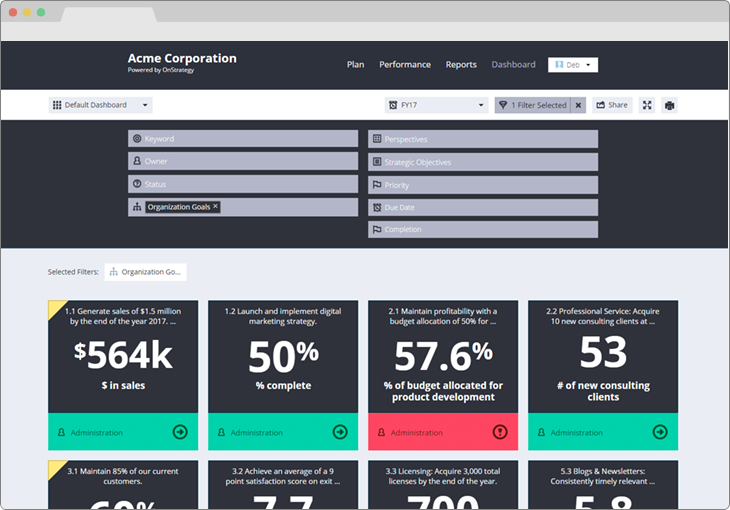Click the alert icon on goal 2.1
Screen dimensions: 730x510
point(500,432)
